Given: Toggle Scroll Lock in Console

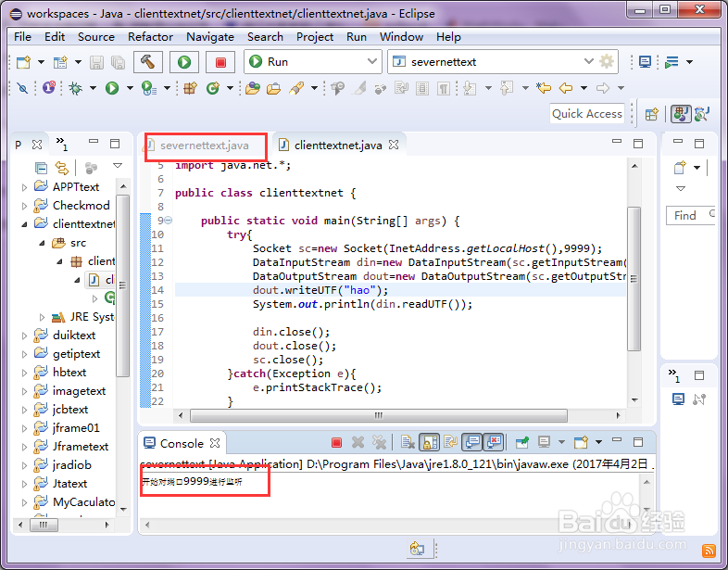Looking at the screenshot, I should point(430,442).
